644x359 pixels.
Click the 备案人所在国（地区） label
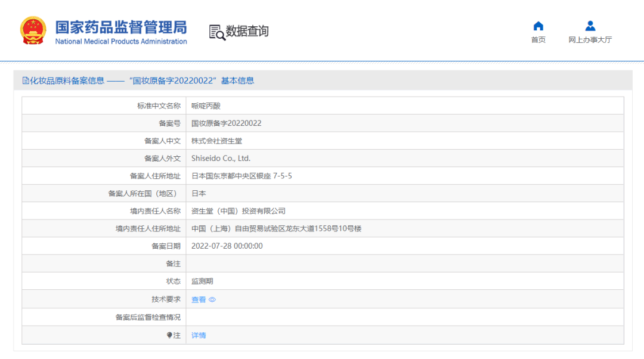pyautogui.click(x=144, y=193)
